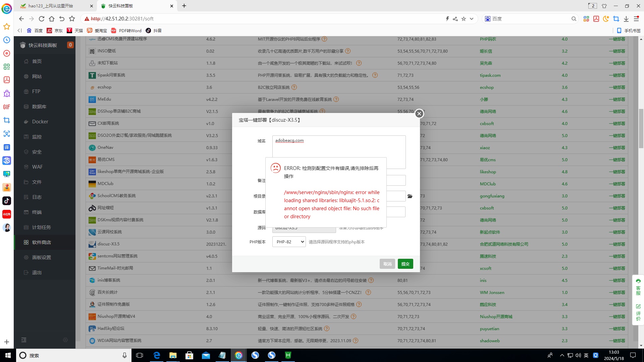Open the 京东 bookmark
The image size is (644, 362).
click(55, 31)
